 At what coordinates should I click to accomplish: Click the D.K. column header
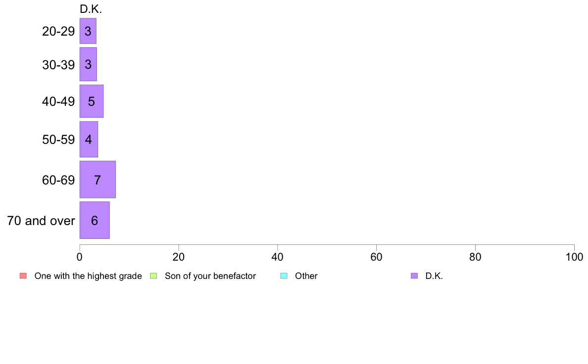(91, 9)
